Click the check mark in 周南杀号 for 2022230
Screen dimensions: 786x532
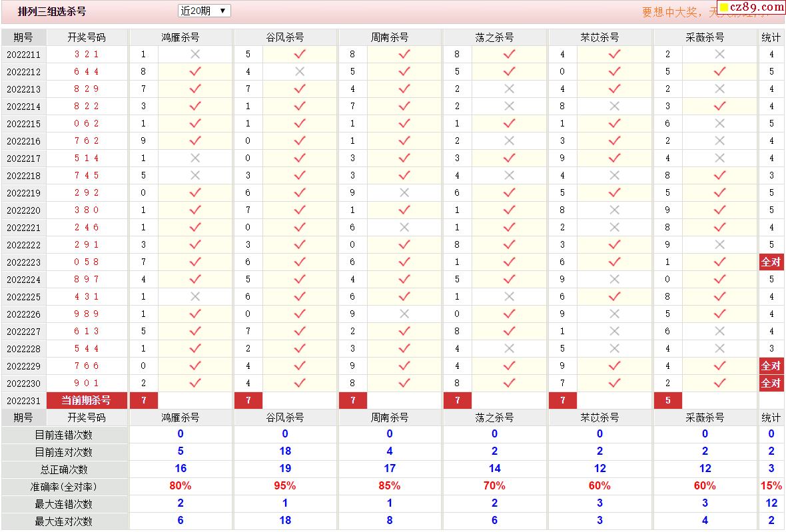coord(404,383)
